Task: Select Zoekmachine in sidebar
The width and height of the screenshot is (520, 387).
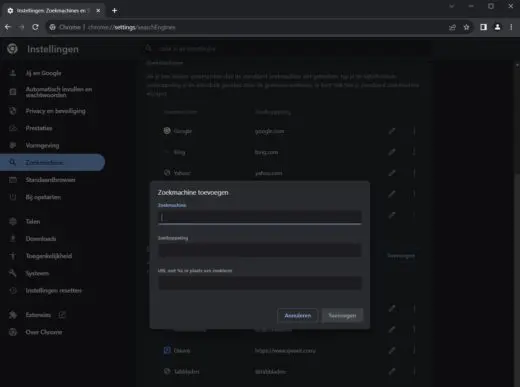Action: (52, 162)
